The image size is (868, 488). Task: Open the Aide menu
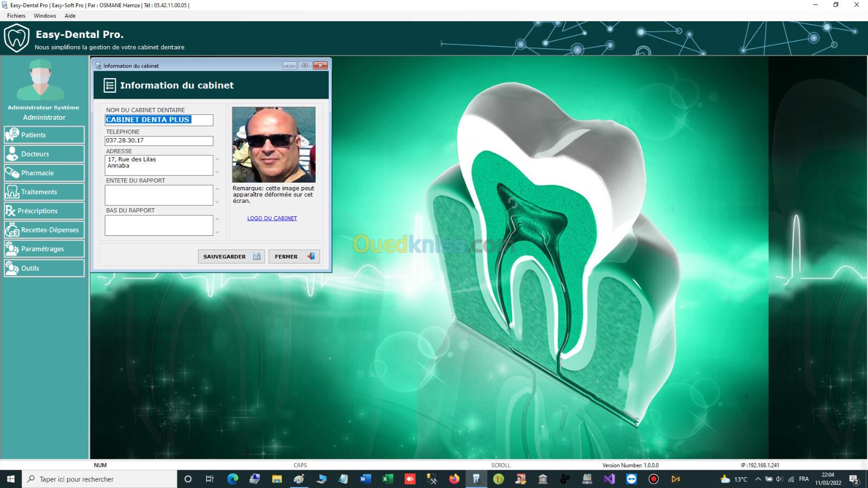(70, 16)
